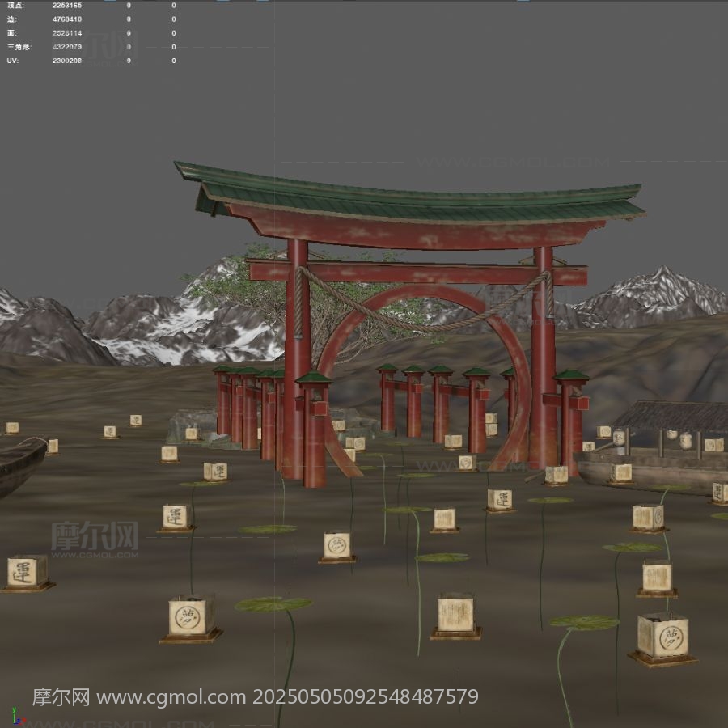Click the 三角形 label in the poly count HUD

coord(19,48)
